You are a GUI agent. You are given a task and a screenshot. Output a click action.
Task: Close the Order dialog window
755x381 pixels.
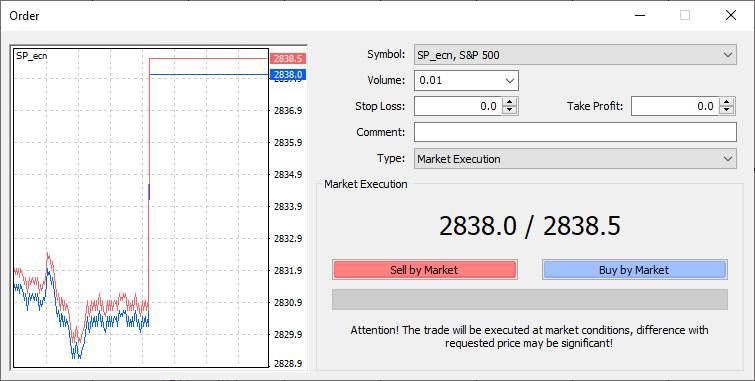coord(730,15)
